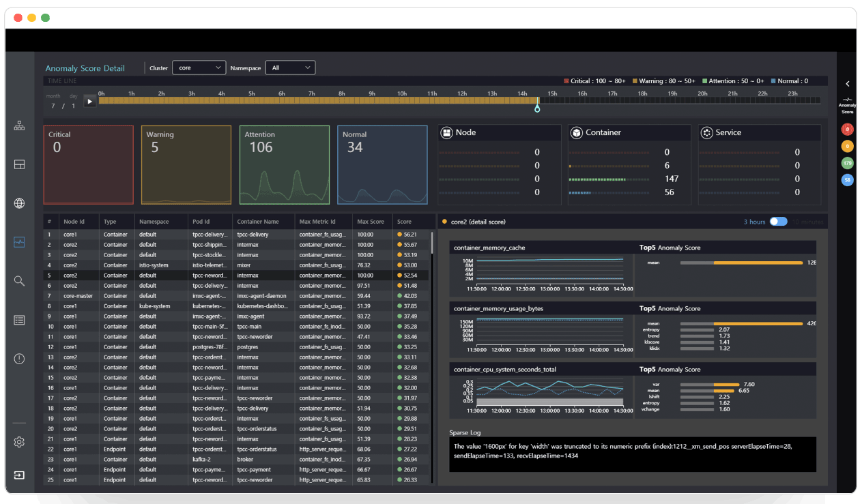Open the search magnifier sidebar icon

tap(19, 281)
